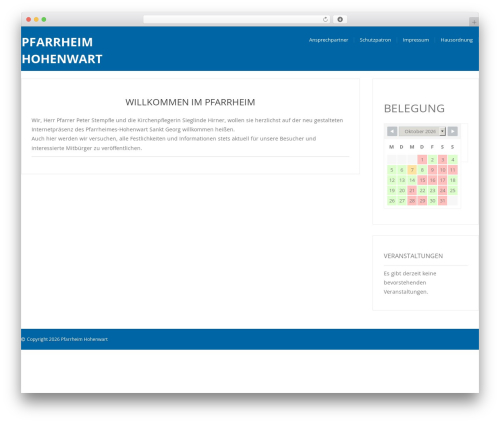500x423 pixels.
Task: Select October 1 in the calendar
Action: 422,160
